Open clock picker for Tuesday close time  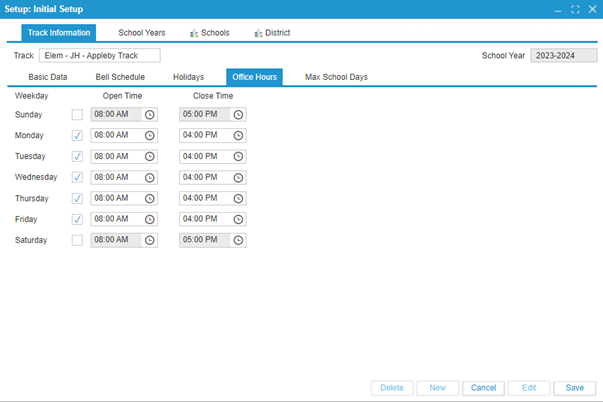pyautogui.click(x=238, y=157)
